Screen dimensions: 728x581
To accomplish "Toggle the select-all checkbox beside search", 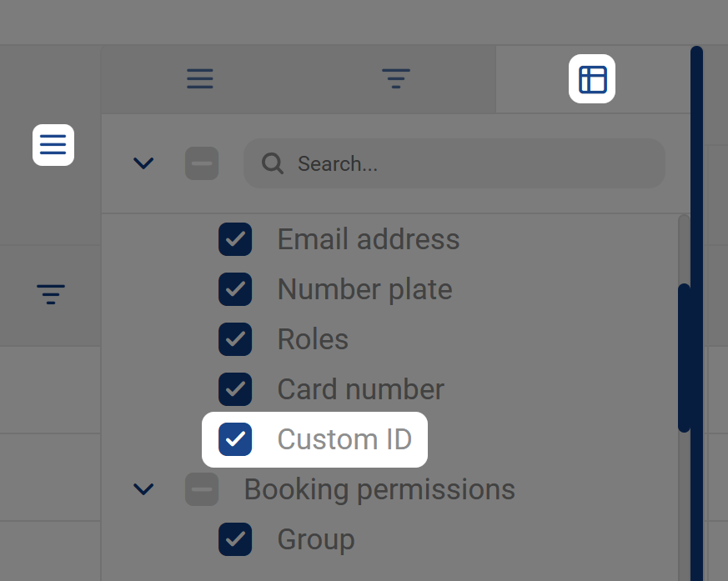I will click(202, 163).
